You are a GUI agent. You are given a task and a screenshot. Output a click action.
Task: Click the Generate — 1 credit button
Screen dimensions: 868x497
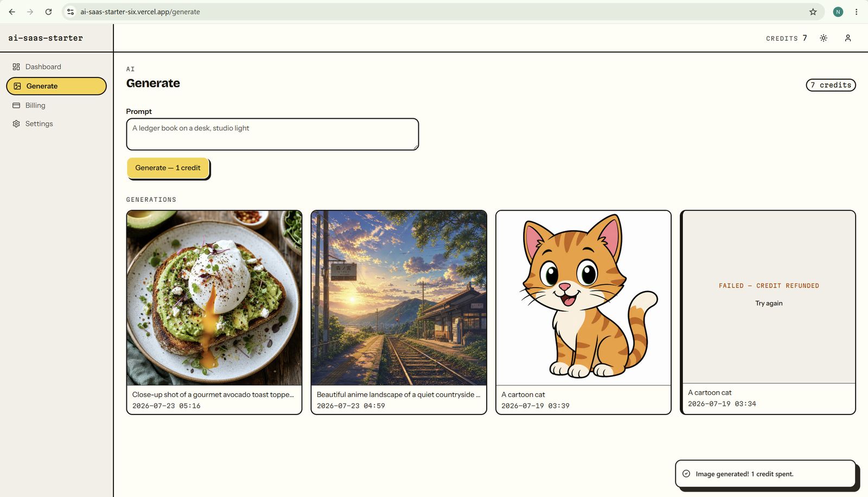coord(168,168)
